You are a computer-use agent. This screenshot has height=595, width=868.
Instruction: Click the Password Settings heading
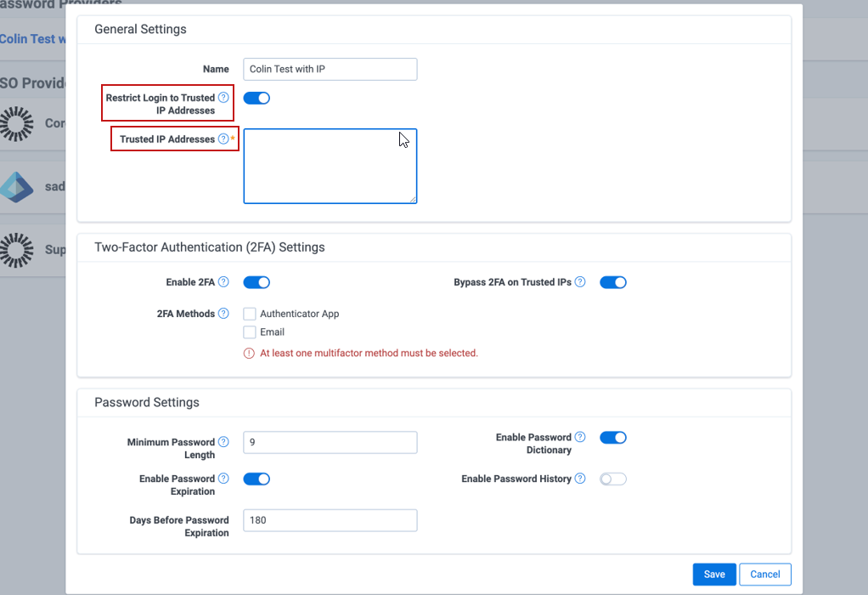click(x=147, y=403)
